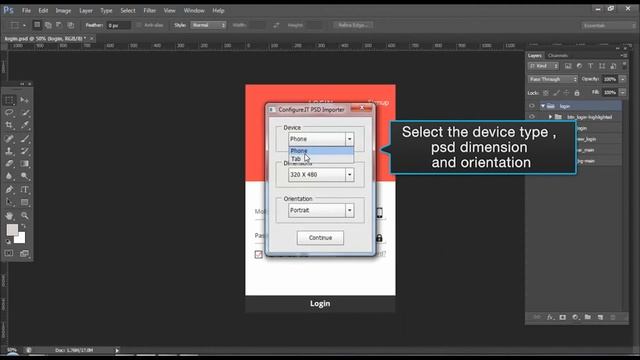Select the Pen tool
This screenshot has width=640, height=360.
9,190
